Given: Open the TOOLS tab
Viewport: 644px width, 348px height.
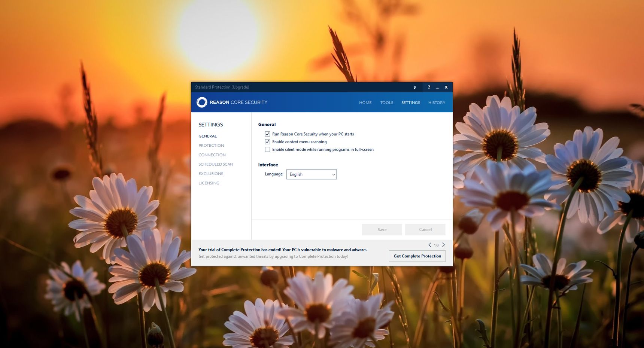Looking at the screenshot, I should (x=387, y=103).
